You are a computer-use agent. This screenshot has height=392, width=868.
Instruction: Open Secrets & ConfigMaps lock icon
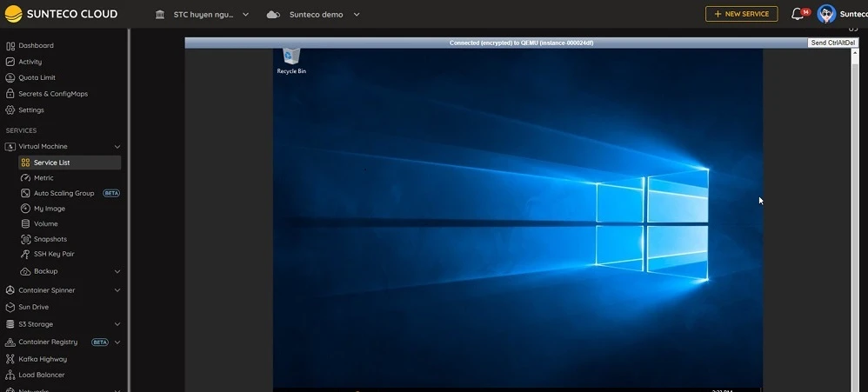tap(10, 94)
